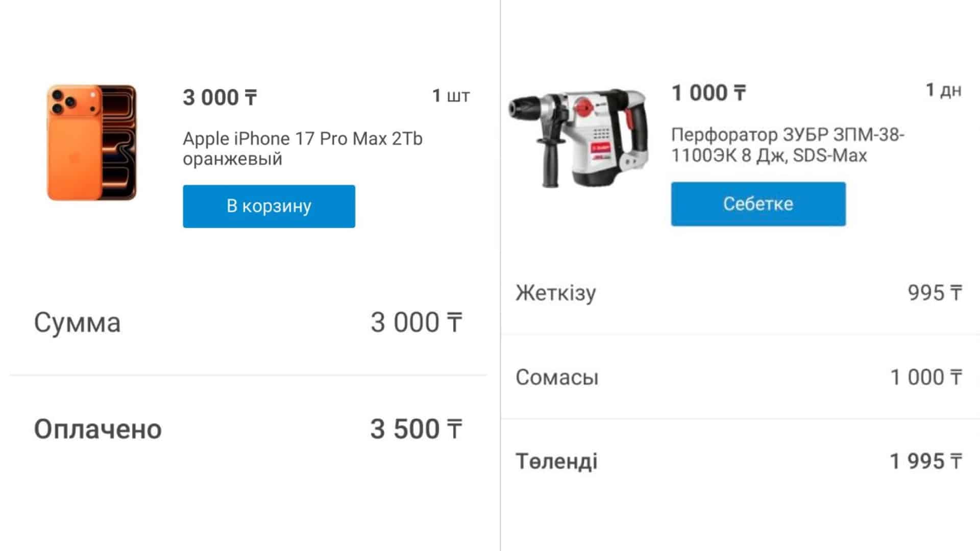980x551 pixels.
Task: Select the "Төленді" row label
Action: [x=556, y=461]
